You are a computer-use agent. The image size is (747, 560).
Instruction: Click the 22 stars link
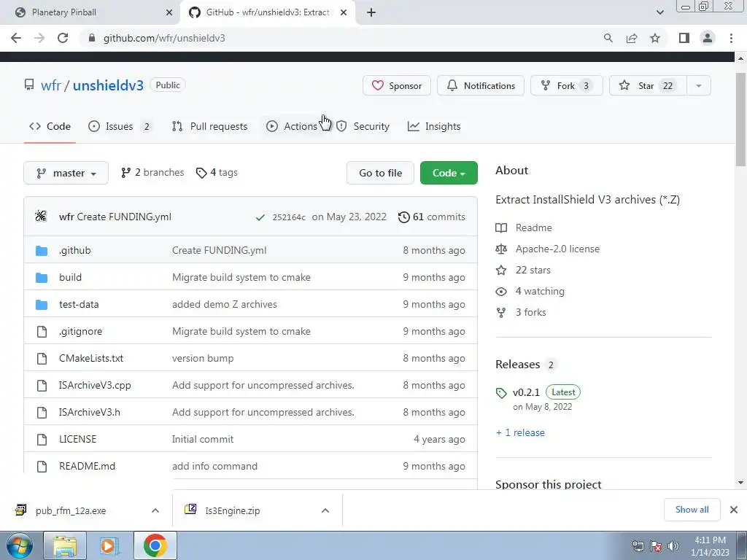point(523,270)
